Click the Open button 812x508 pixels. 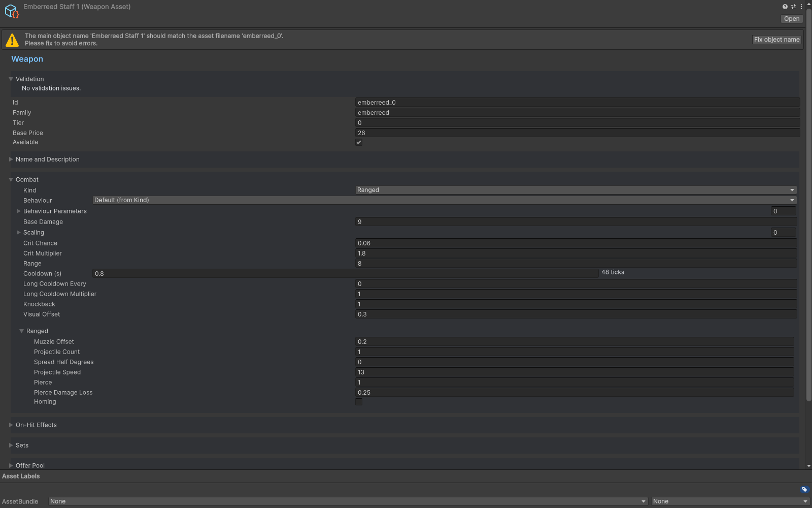[792, 19]
